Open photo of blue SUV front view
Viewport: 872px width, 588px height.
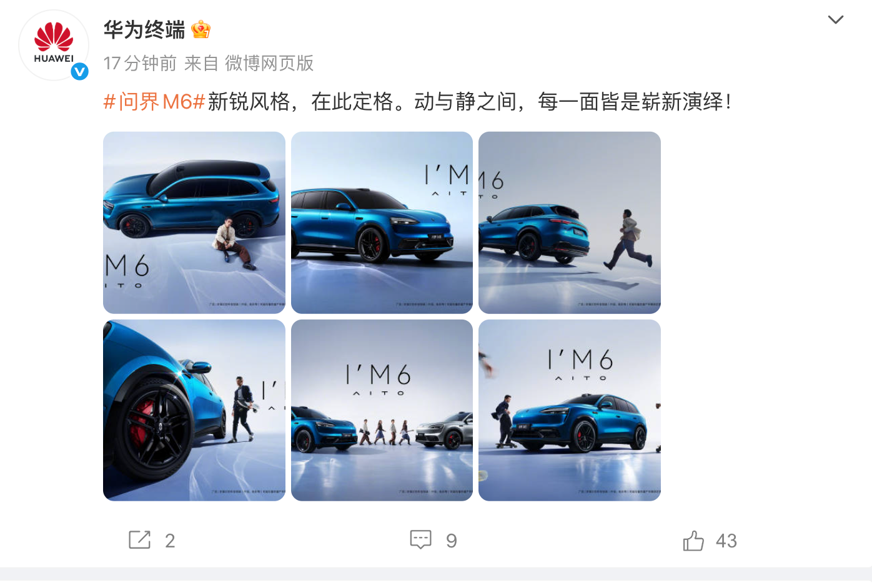click(382, 223)
